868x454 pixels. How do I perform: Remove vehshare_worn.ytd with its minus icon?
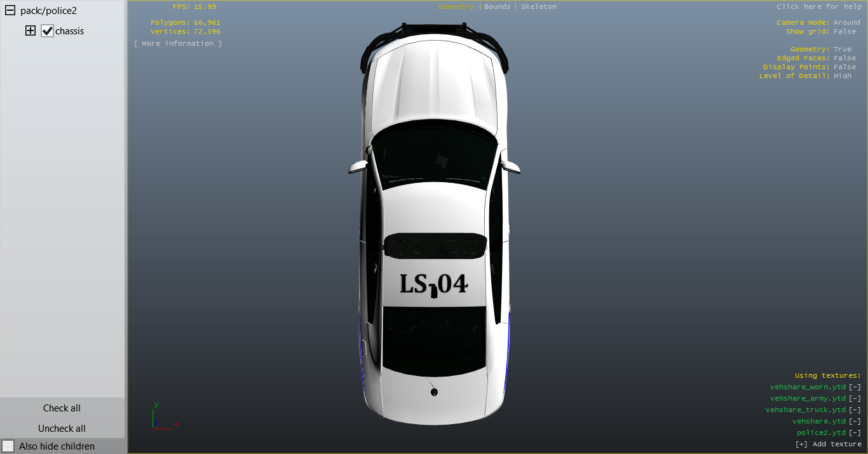(x=855, y=387)
